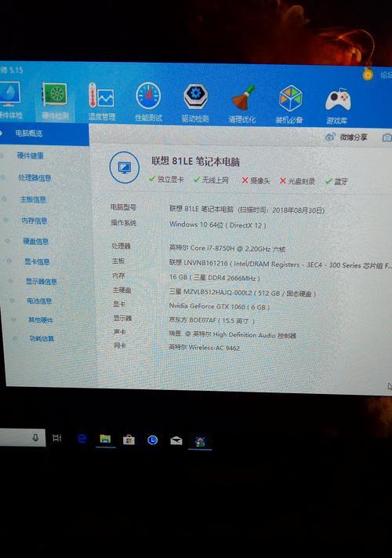The image size is (392, 558).
Task: Open Task View on taskbar
Action: point(57,438)
